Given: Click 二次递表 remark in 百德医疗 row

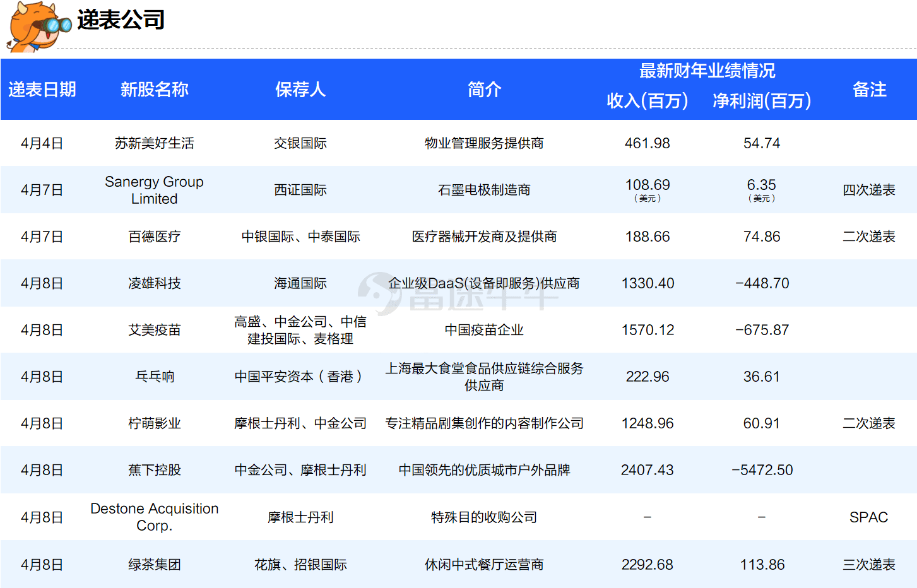Looking at the screenshot, I should coord(869,237).
